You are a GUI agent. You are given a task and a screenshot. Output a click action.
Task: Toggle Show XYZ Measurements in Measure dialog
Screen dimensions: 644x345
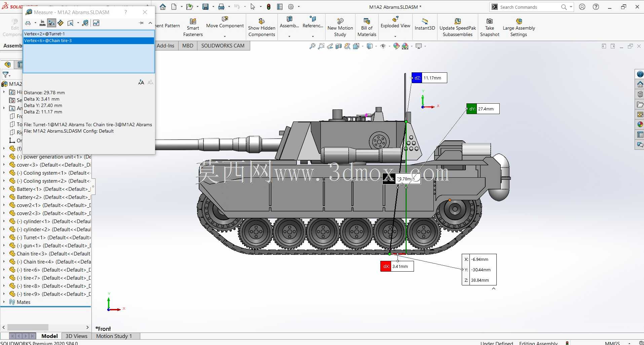51,23
